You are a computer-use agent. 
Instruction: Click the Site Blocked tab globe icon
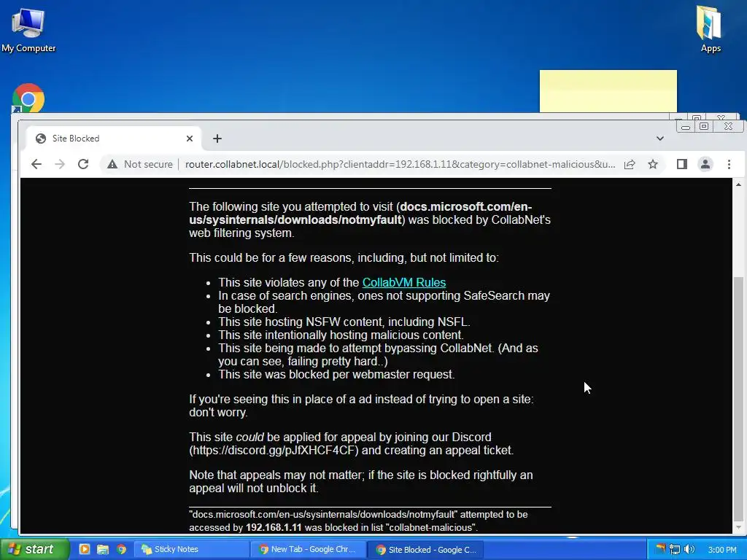tap(41, 139)
